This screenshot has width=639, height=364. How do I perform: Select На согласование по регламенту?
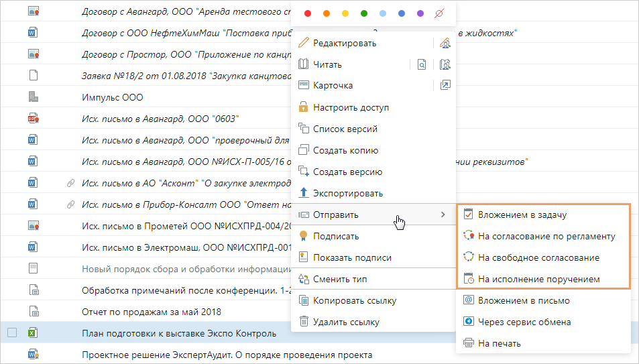pyautogui.click(x=545, y=236)
